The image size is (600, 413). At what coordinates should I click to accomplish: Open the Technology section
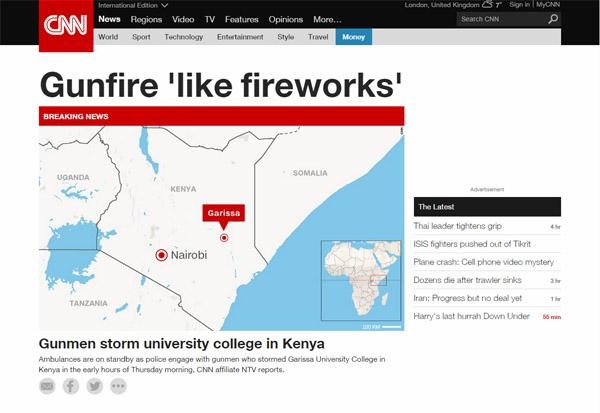pos(183,37)
